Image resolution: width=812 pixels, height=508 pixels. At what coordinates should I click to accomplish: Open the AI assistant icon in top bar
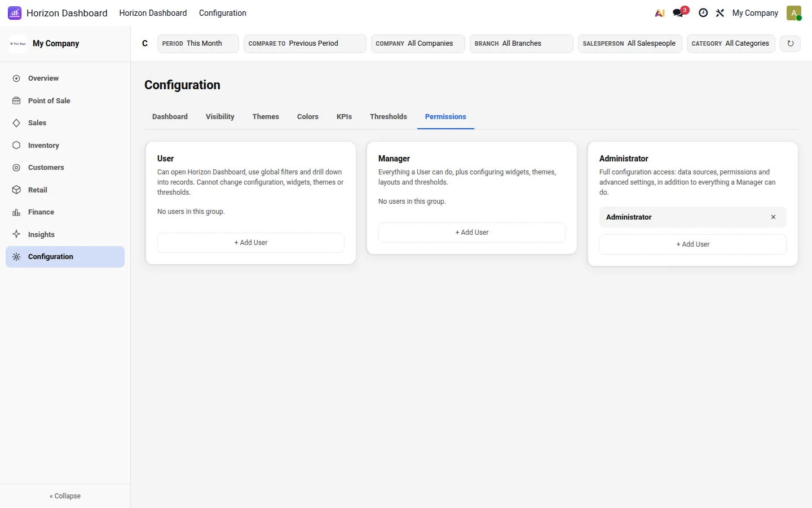[659, 13]
